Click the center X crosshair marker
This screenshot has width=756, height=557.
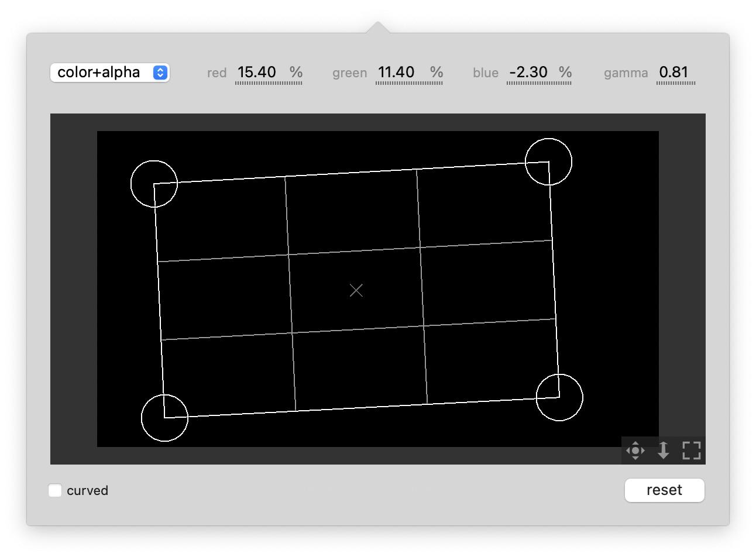point(356,290)
